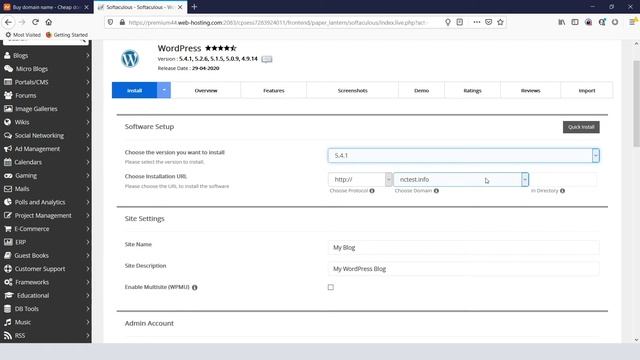Select the Portals/CMS icon
This screenshot has width=640, height=360.
click(8, 82)
